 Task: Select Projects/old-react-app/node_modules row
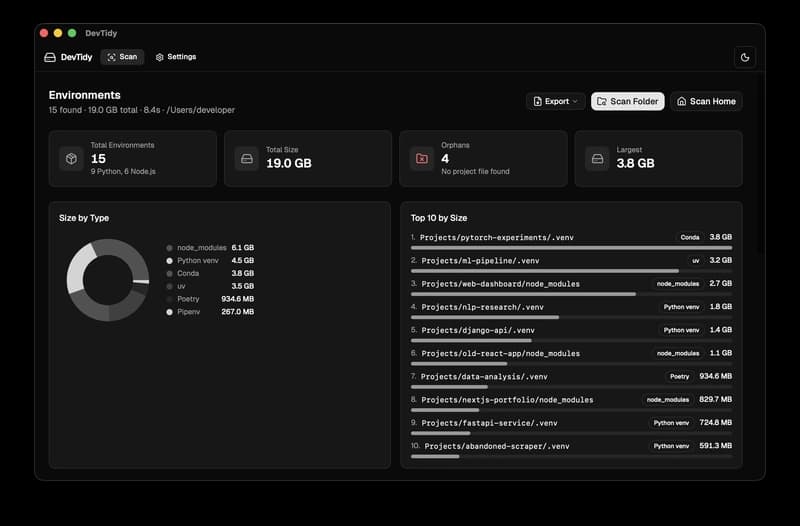571,357
